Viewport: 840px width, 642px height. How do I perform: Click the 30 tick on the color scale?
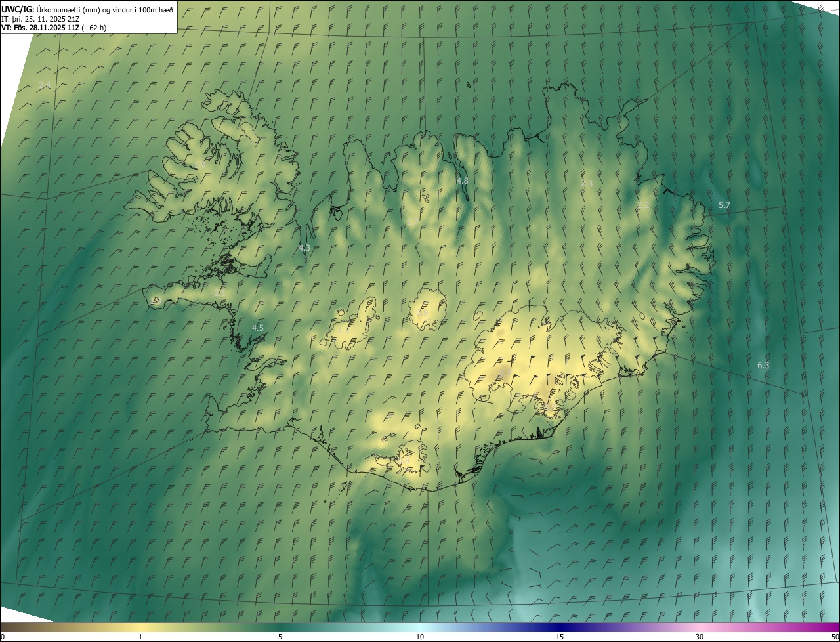[700, 637]
